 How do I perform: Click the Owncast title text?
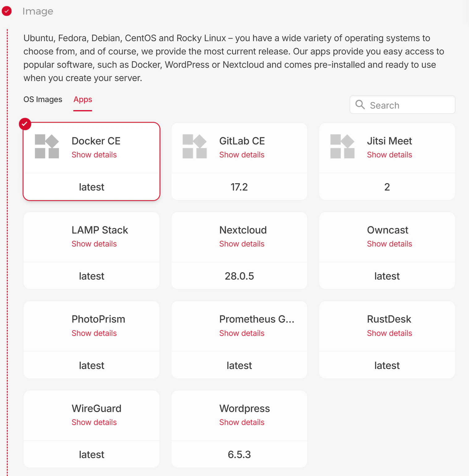[388, 230]
